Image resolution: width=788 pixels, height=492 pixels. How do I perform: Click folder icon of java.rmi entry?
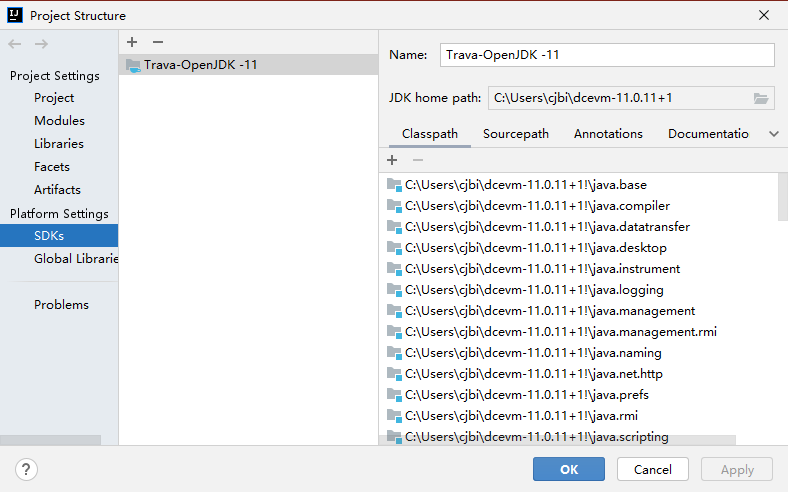coord(395,416)
